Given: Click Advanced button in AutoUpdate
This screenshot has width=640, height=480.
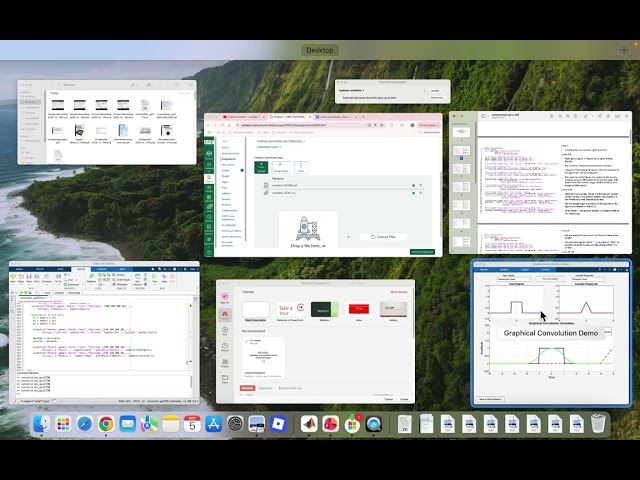Looking at the screenshot, I should (x=437, y=98).
